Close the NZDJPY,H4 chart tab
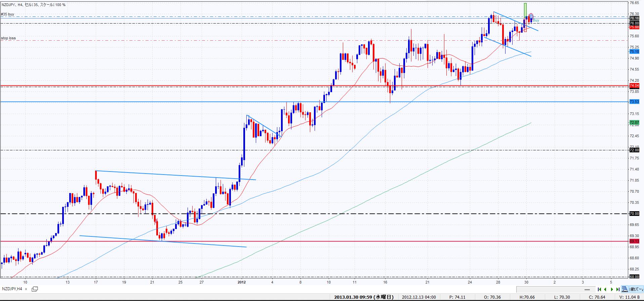Viewport: 644px width, 301px height. pos(26,289)
